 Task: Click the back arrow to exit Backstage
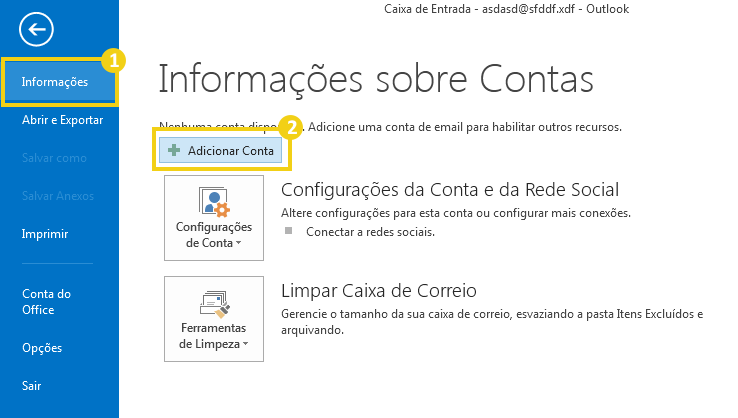(x=35, y=28)
